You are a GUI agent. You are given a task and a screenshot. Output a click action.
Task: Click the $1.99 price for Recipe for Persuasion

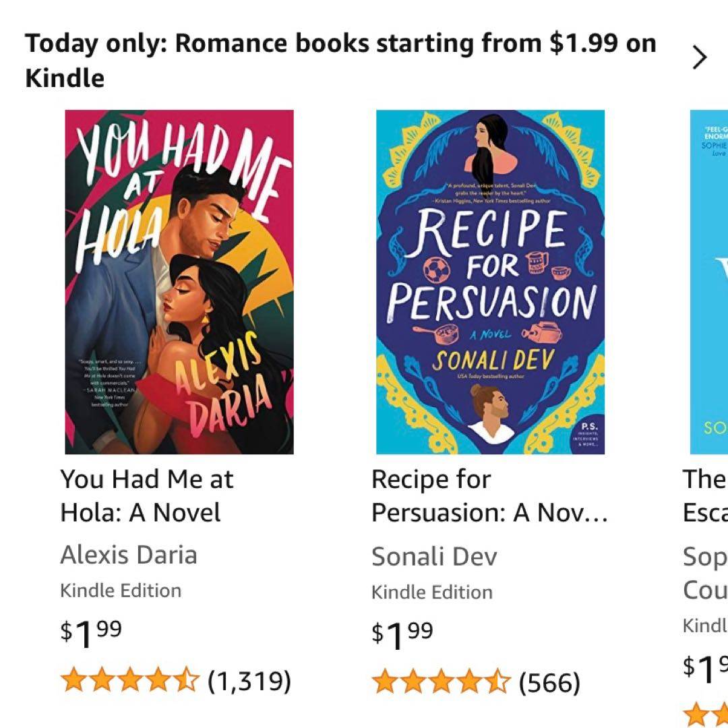tap(402, 634)
